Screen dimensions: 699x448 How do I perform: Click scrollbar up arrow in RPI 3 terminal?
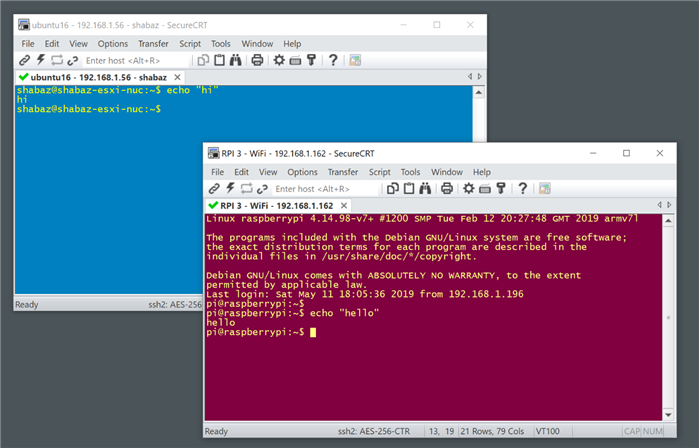coord(668,220)
